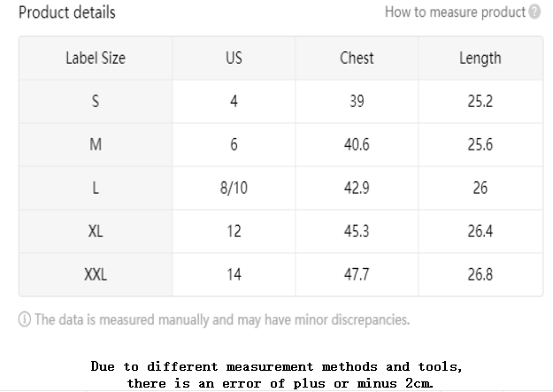Click the plus or minus 2cm notice
Viewport: 553px width, 392px height.
[276, 374]
